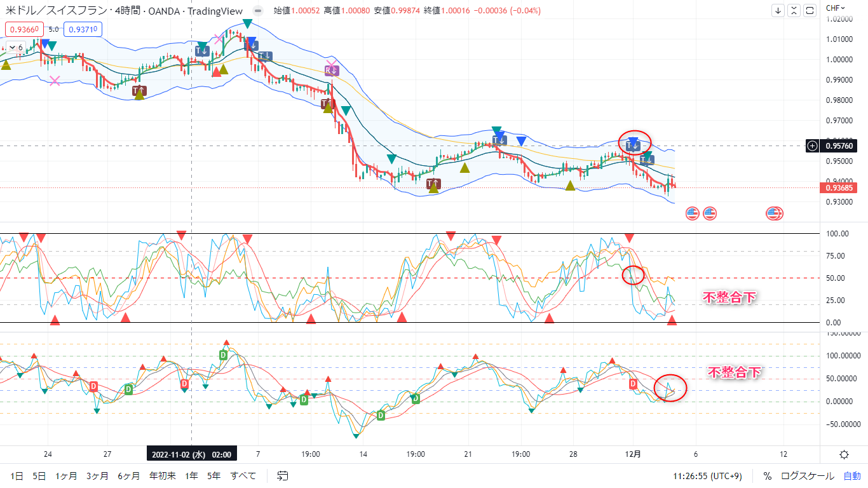868x488 pixels.
Task: Select the 1日 time range
Action: (17, 475)
